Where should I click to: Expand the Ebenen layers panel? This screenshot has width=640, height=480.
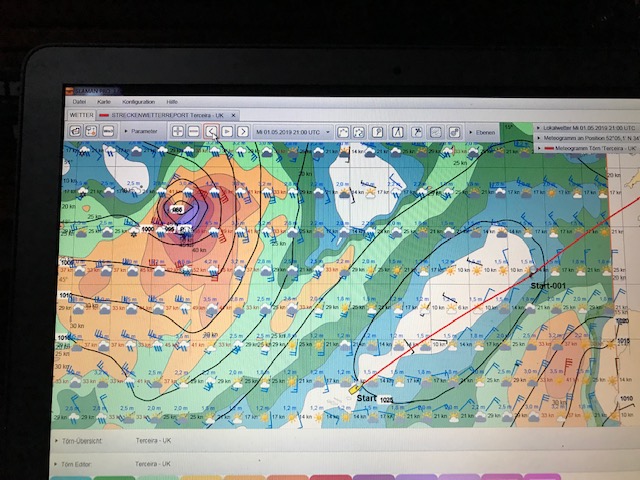coord(470,132)
